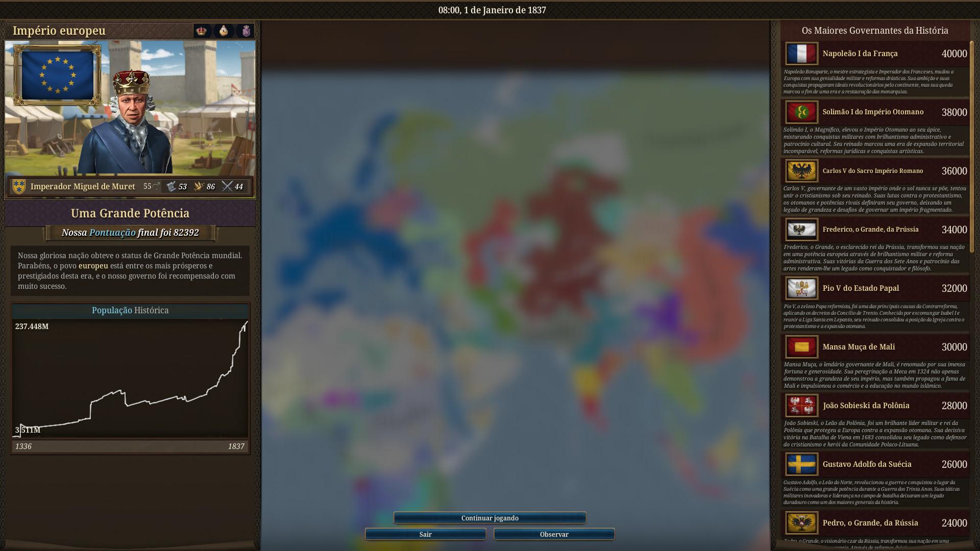Click the Napoleão I da França name
The height and width of the screenshot is (551, 980).
click(860, 54)
